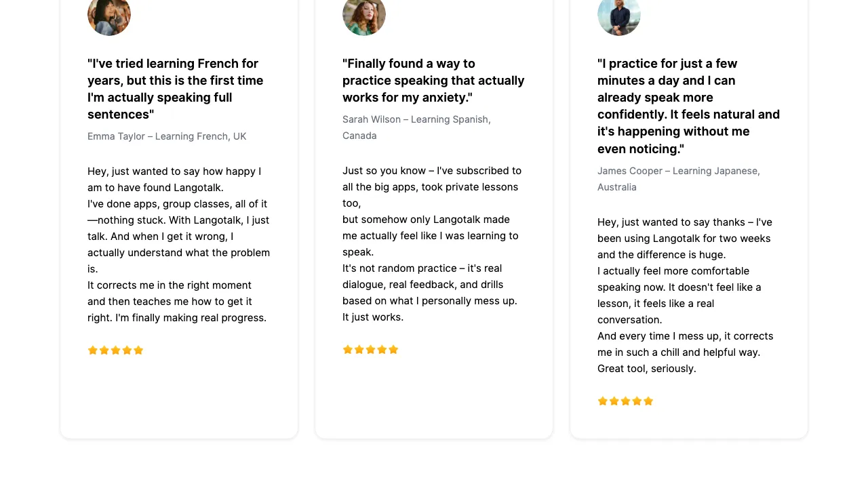Viewport: 868px width, 488px height.
Task: Click the second star in James's rating
Action: 614,401
